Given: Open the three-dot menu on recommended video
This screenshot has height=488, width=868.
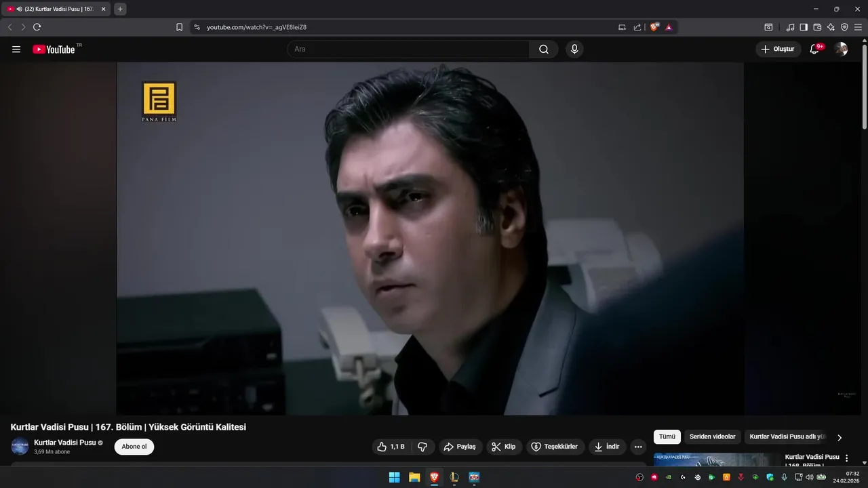Looking at the screenshot, I should tap(846, 458).
